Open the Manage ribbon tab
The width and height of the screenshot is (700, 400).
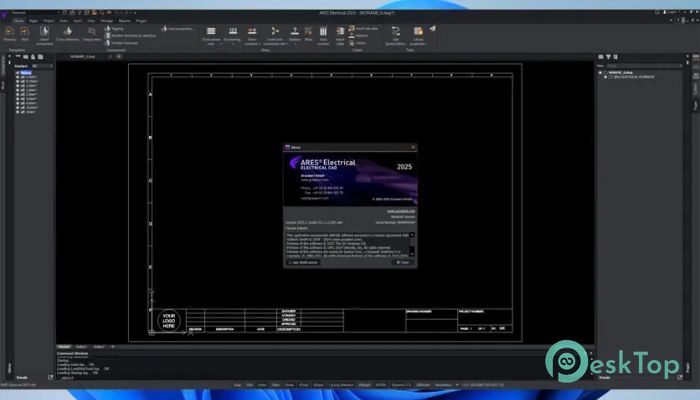click(x=107, y=21)
